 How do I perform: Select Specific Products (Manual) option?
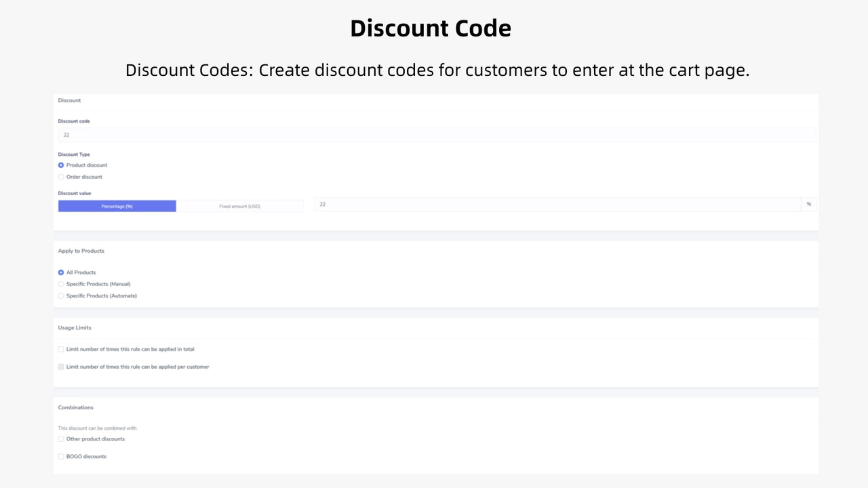(x=61, y=284)
